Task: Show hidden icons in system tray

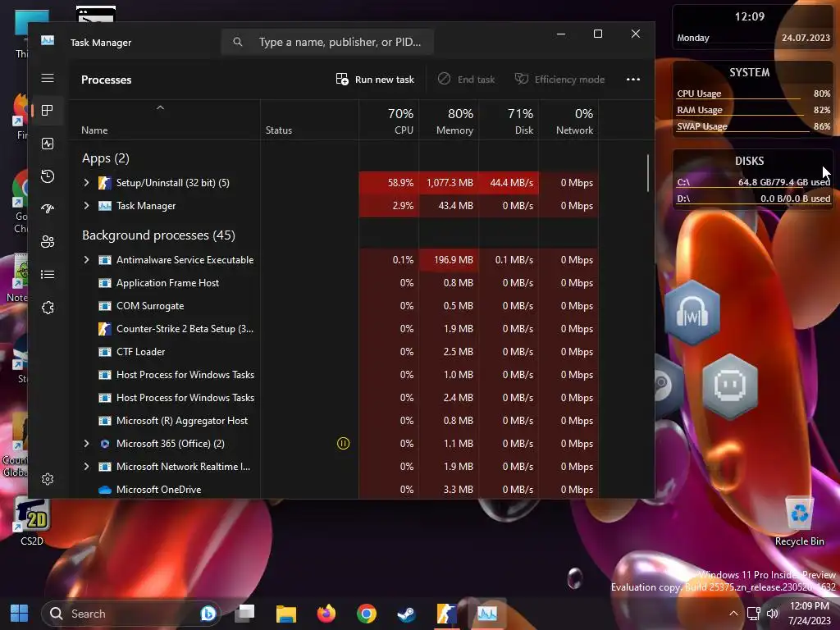Action: pyautogui.click(x=733, y=614)
